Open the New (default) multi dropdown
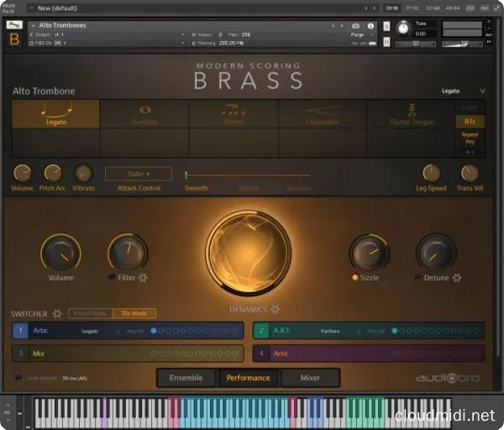The image size is (504, 430). (x=31, y=8)
